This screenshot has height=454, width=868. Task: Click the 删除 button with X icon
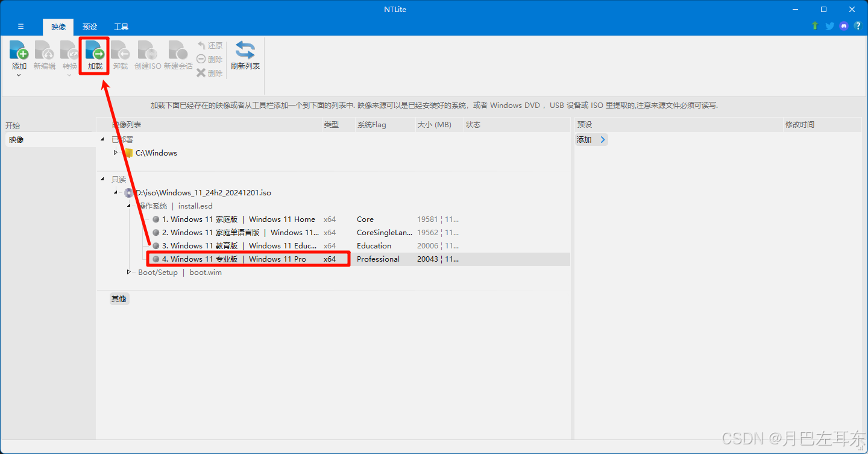click(x=210, y=73)
